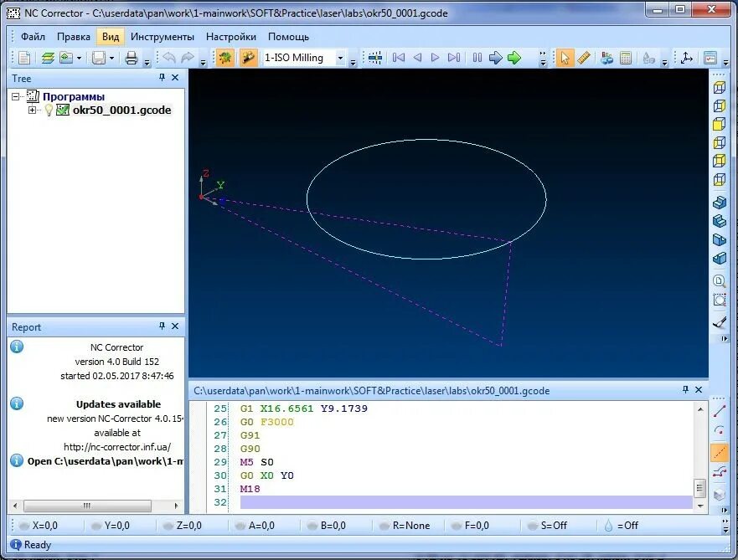Pause the toolpath simulation
The width and height of the screenshot is (738, 560).
pos(477,58)
